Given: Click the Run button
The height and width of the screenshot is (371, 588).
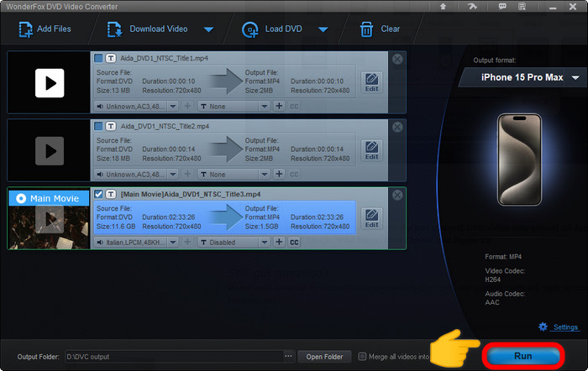Looking at the screenshot, I should [x=523, y=356].
